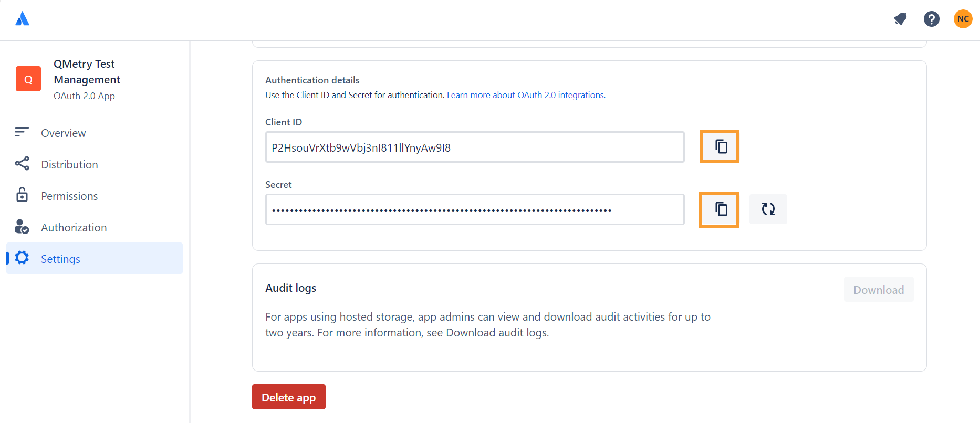Click the Authentication details heading
Viewport: 980px width, 423px height.
click(x=312, y=80)
